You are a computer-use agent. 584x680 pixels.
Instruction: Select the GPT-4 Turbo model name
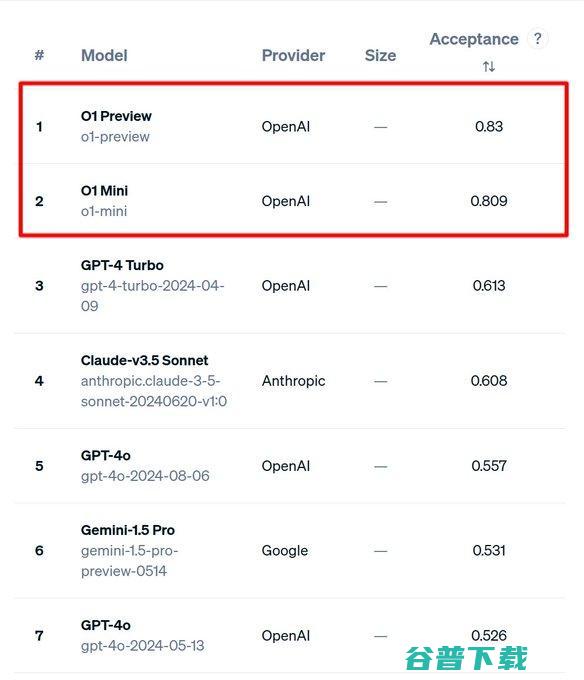coord(122,265)
